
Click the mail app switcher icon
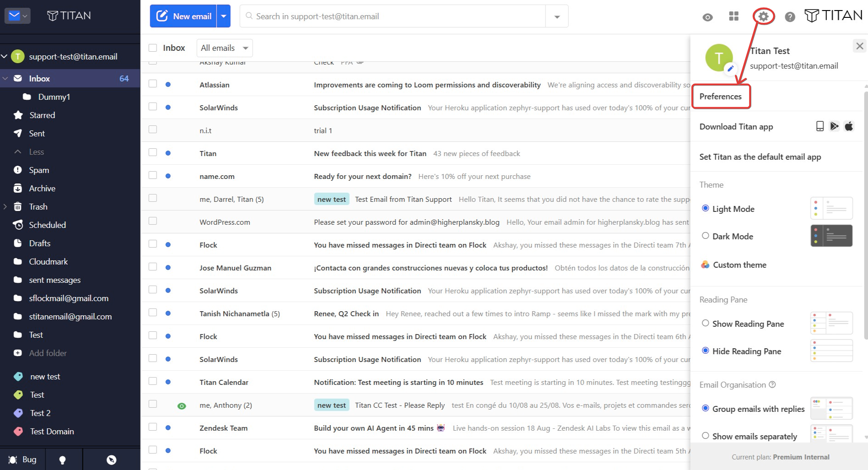14,16
